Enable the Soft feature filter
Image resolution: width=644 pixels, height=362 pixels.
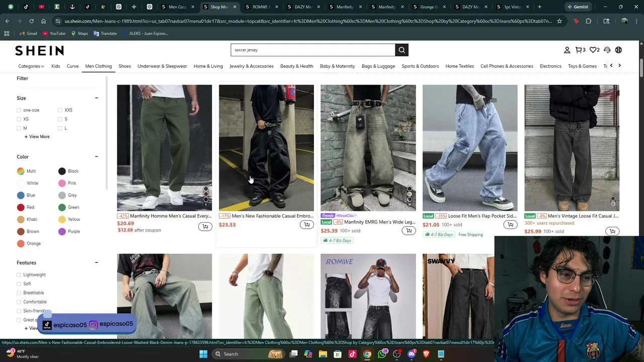(x=19, y=284)
